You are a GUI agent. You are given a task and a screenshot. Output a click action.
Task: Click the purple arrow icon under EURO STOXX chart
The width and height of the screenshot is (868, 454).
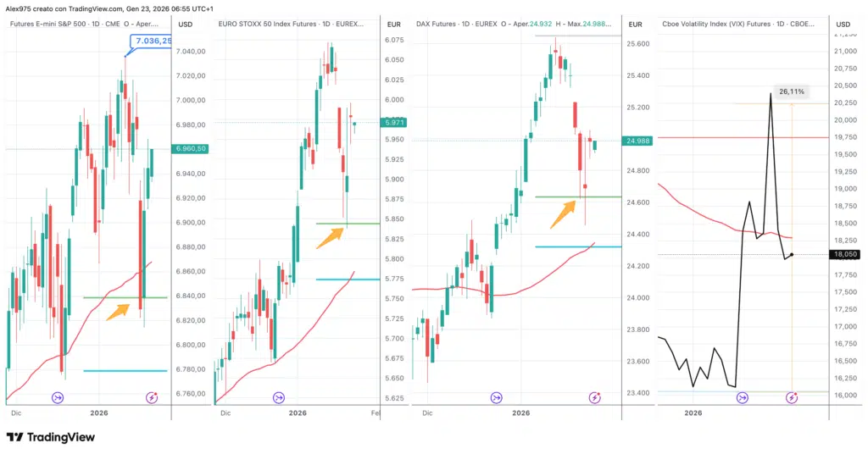coord(280,396)
